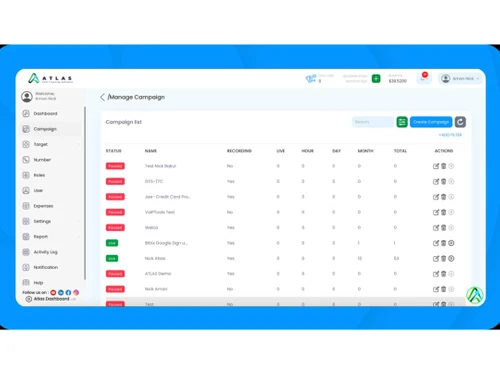Open notifications bell with red badge
The height and width of the screenshot is (375, 500).
[x=424, y=78]
